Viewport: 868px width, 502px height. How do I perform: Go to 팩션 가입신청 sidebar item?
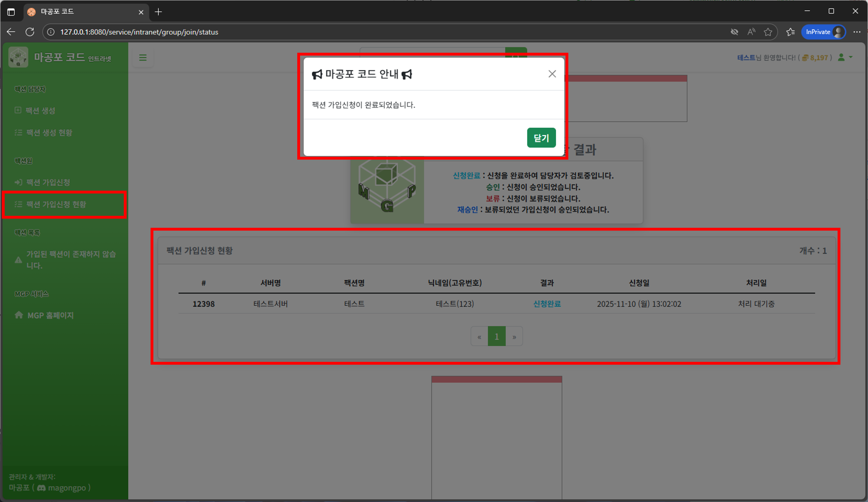pyautogui.click(x=48, y=182)
